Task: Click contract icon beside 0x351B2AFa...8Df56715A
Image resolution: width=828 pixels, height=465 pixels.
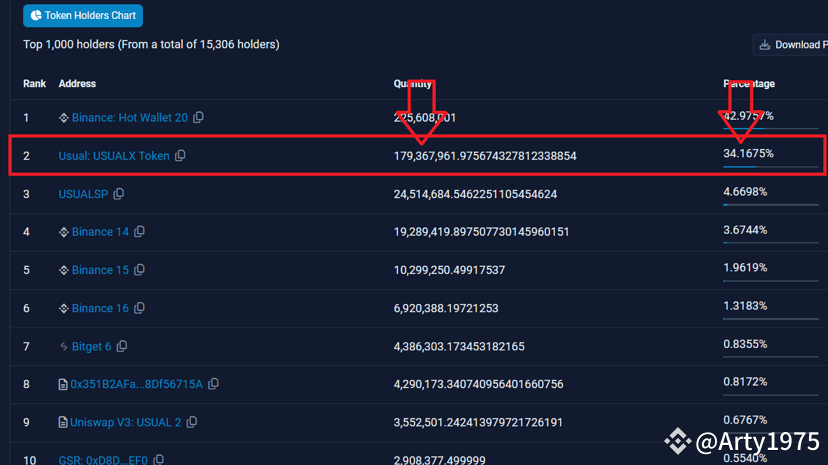Action: (63, 384)
